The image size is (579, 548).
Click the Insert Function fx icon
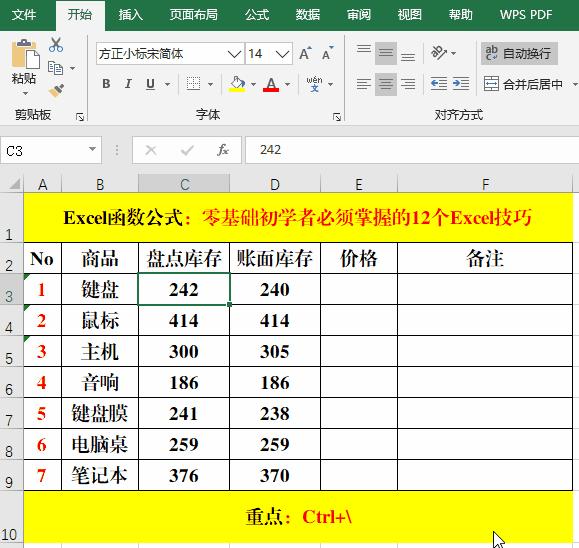click(223, 150)
